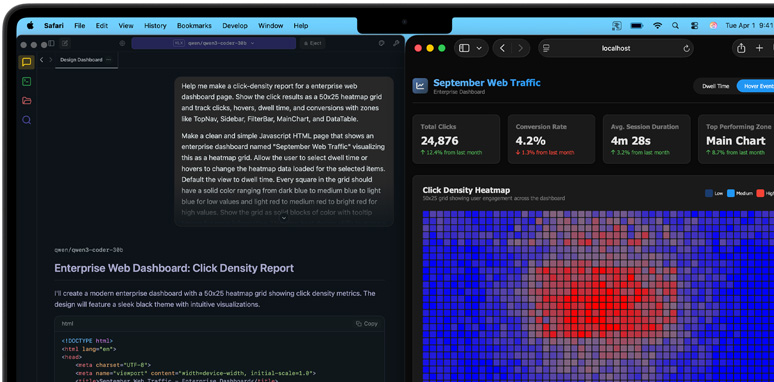774x382 pixels.
Task: Go forward in the Safari window
Action: coord(520,48)
